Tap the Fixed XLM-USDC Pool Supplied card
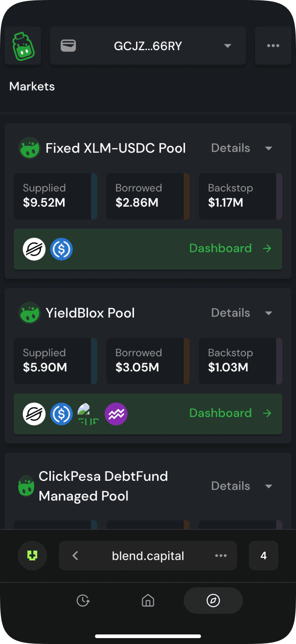This screenshot has height=644, width=296. click(55, 196)
